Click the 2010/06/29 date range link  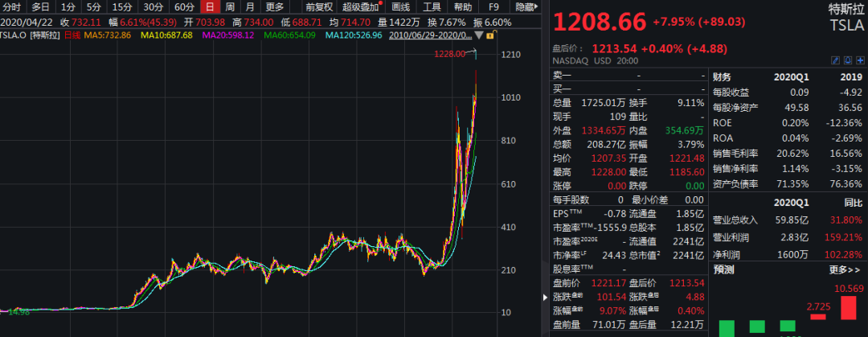(x=429, y=35)
